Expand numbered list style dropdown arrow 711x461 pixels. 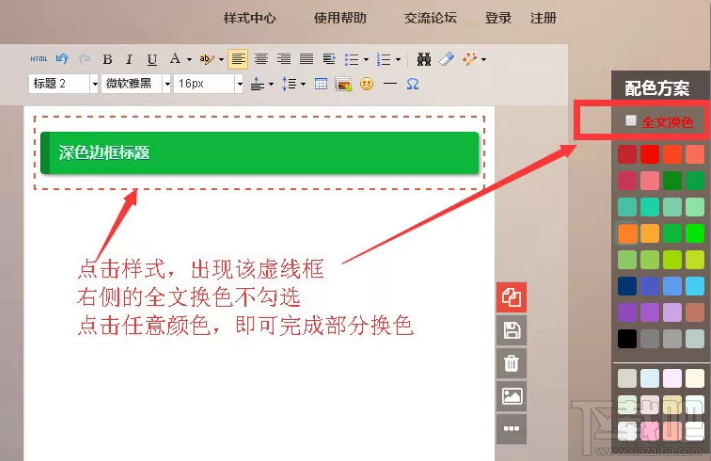coord(398,59)
